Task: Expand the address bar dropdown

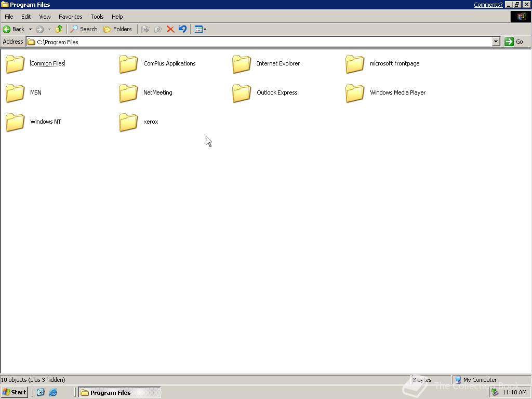Action: pos(496,42)
